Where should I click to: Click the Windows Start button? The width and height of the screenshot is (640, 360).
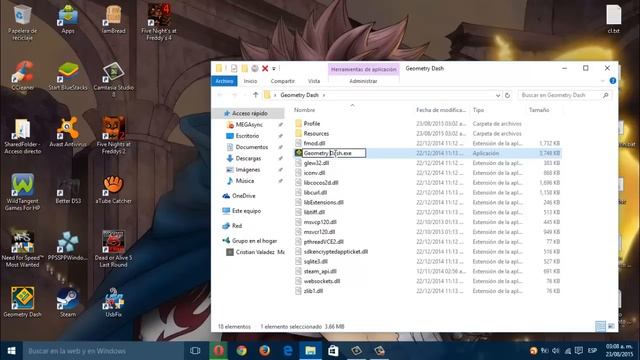(x=11, y=351)
